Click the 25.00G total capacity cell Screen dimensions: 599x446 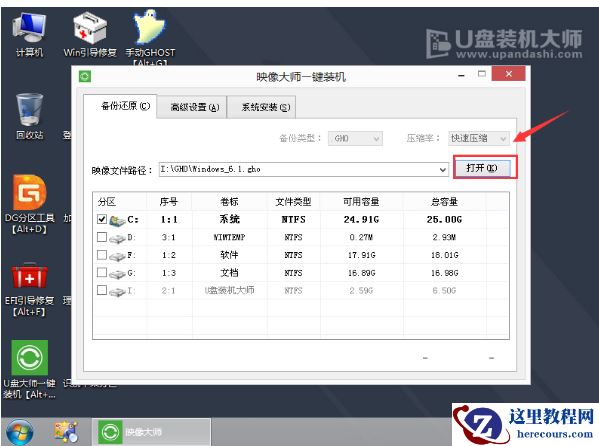pos(444,220)
